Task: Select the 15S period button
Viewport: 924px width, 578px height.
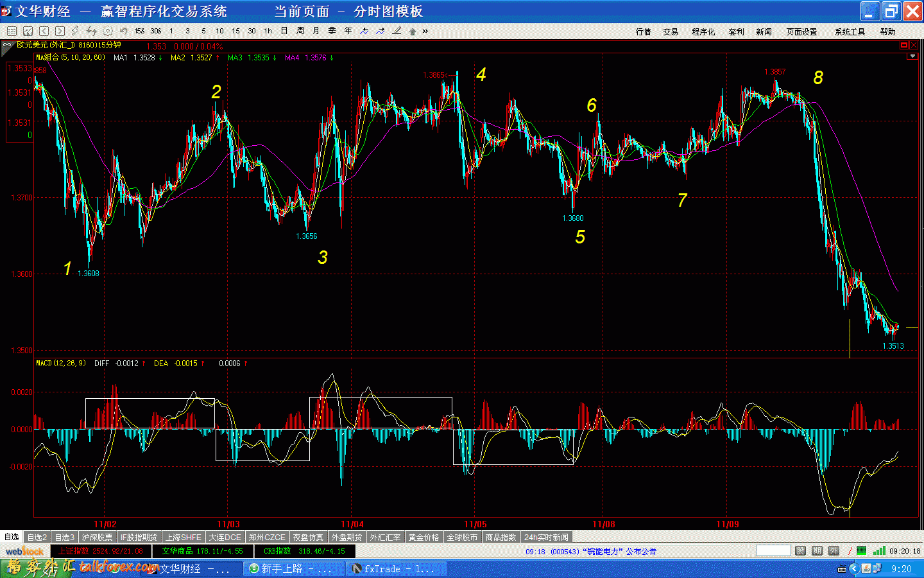Action: pyautogui.click(x=139, y=31)
